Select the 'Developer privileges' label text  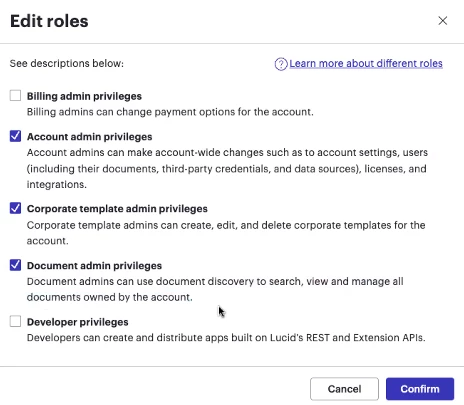click(x=77, y=322)
